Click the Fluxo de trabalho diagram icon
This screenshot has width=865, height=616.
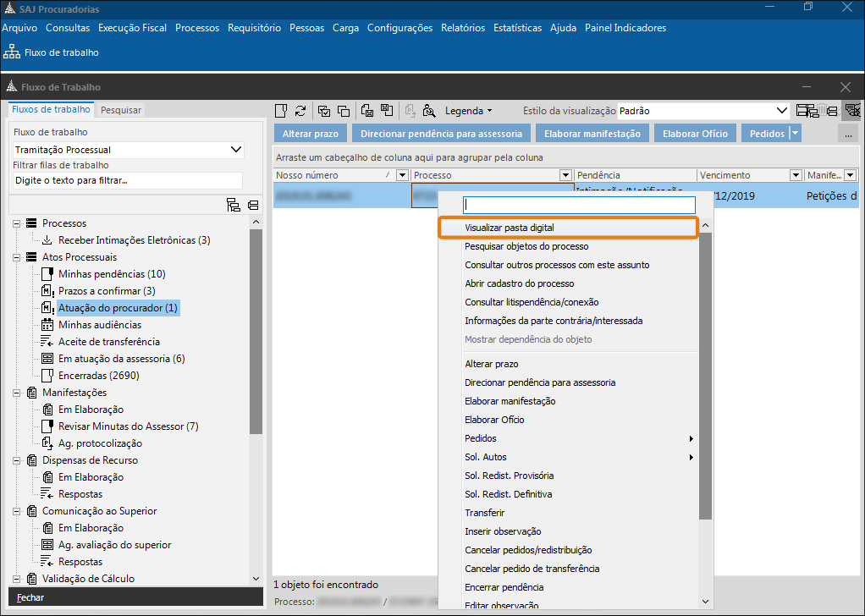click(12, 52)
